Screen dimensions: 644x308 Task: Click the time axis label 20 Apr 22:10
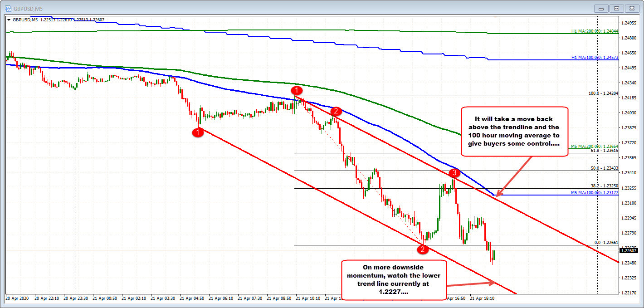[x=46, y=299]
